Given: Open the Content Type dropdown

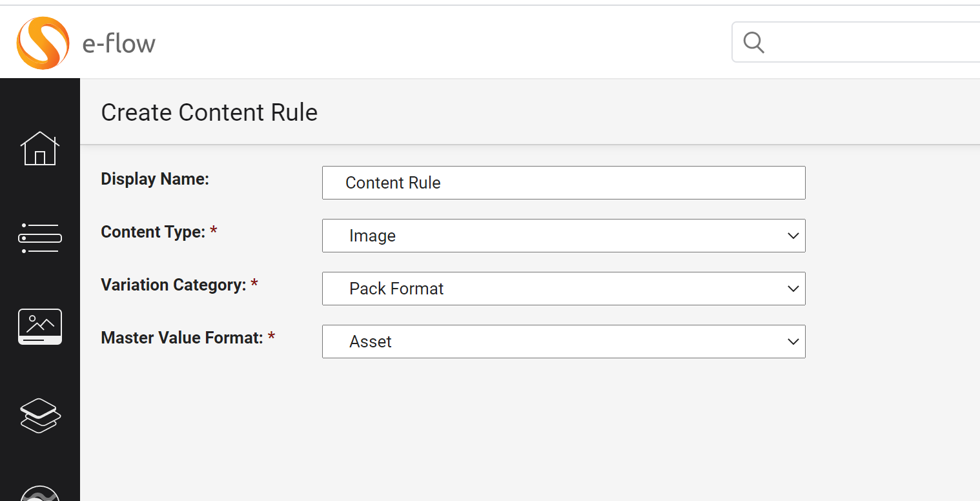Looking at the screenshot, I should 564,236.
